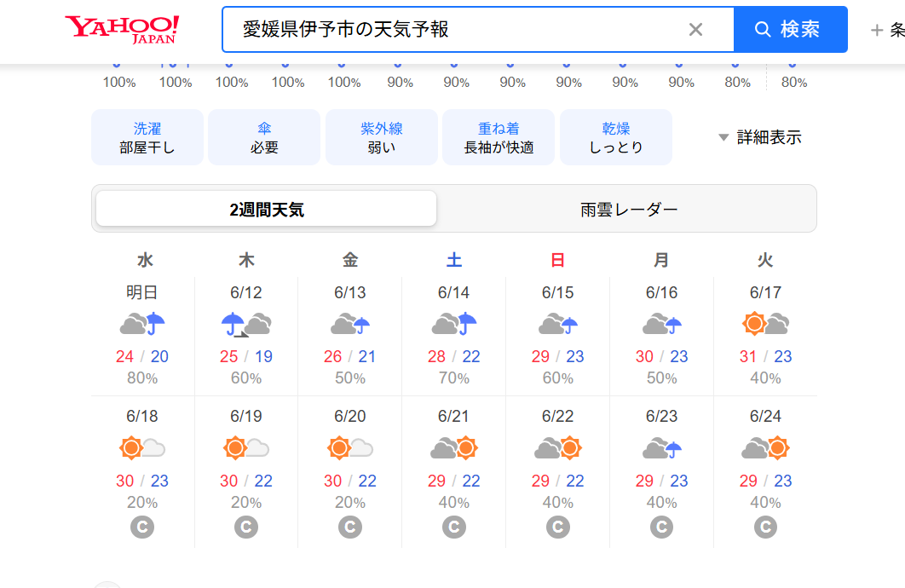905x588 pixels.
Task: Click the 水 Wednesday column header
Action: coord(145,260)
